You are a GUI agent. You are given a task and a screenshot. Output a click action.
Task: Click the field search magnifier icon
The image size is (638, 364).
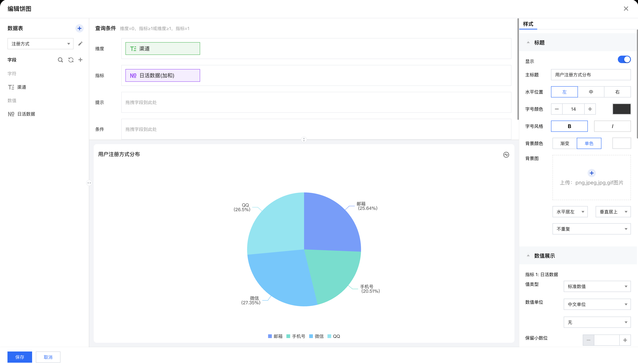pos(60,60)
